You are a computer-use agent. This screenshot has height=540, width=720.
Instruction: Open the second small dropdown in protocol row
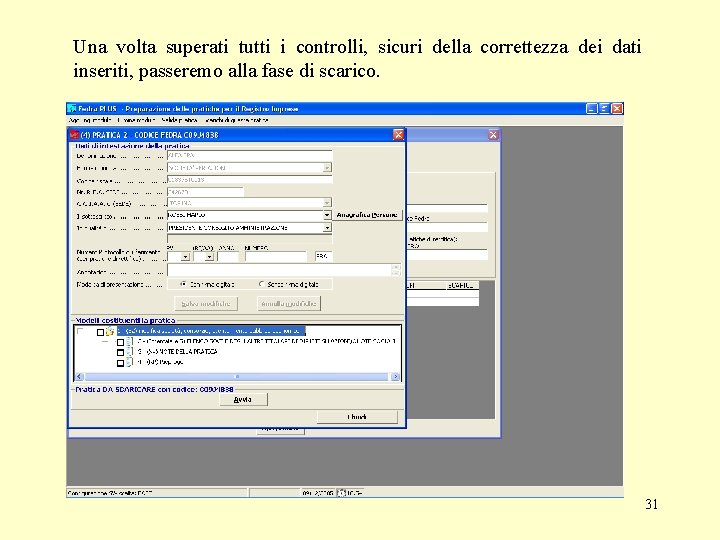coord(209,257)
